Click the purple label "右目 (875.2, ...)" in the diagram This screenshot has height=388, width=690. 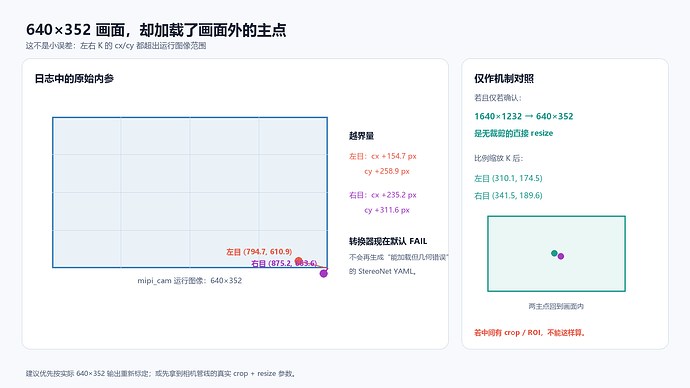(x=284, y=264)
